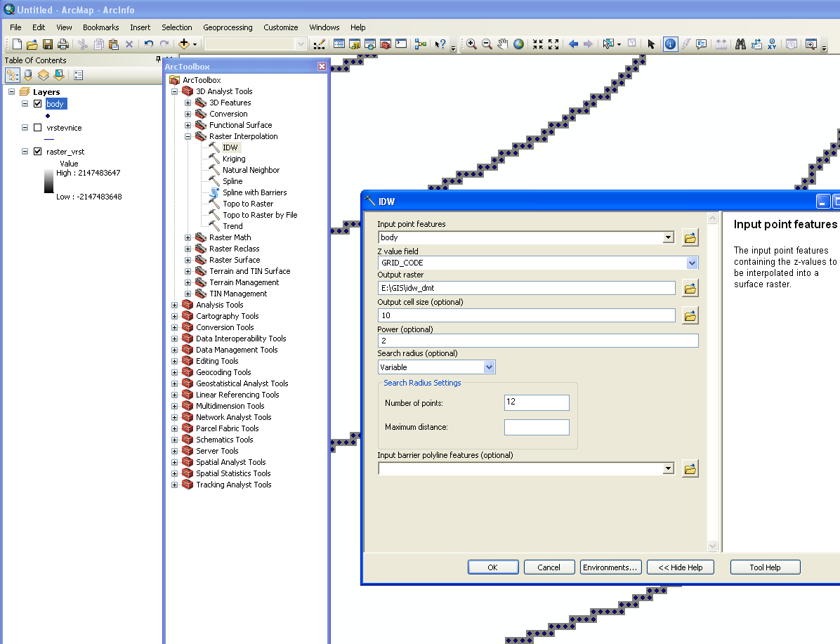This screenshot has height=644, width=840.
Task: Expand the Raster Math toolset
Action: pos(188,238)
